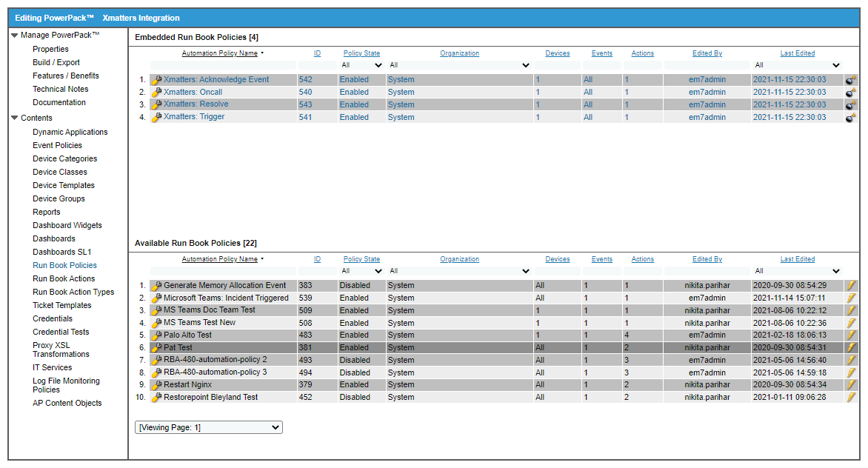
Task: Open Last Edited filter in Available policies
Action: [797, 271]
